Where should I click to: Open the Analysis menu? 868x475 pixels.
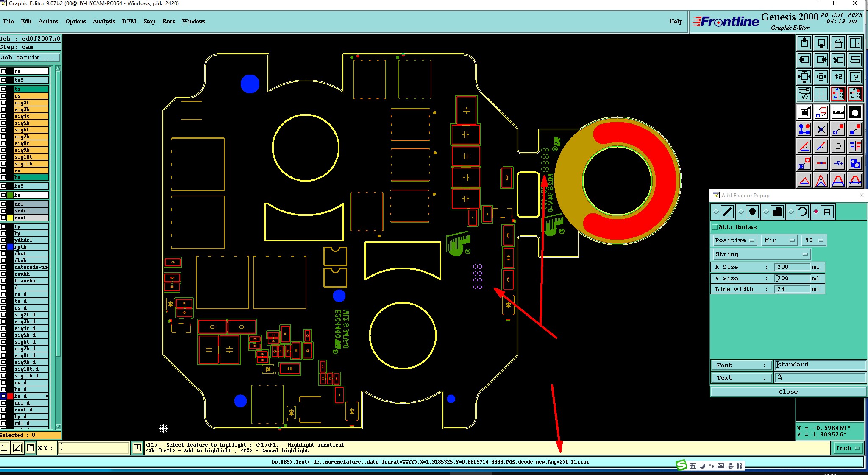pyautogui.click(x=103, y=21)
